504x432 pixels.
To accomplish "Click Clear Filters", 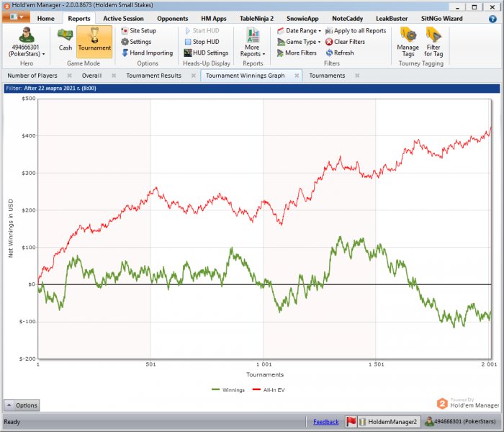I will (345, 42).
